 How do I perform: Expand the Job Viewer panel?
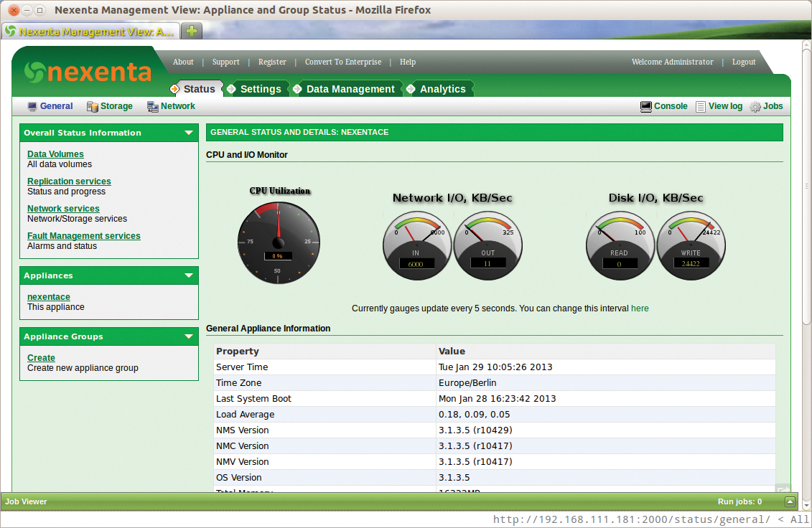pyautogui.click(x=790, y=501)
